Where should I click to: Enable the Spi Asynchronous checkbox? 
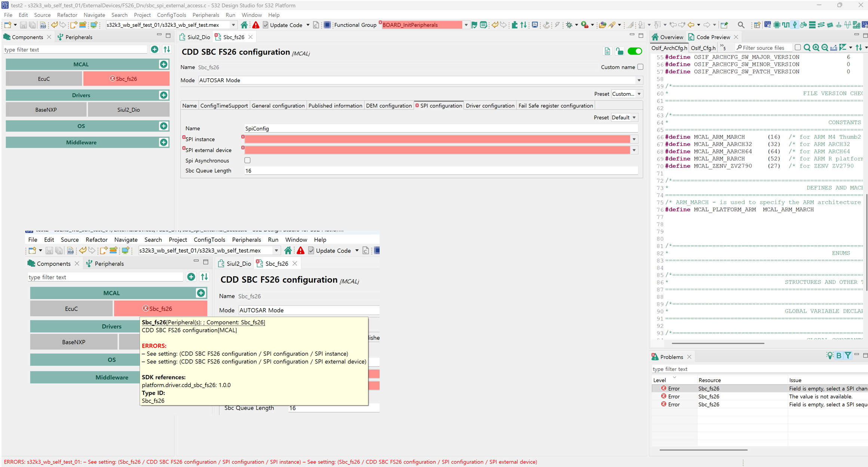click(247, 160)
